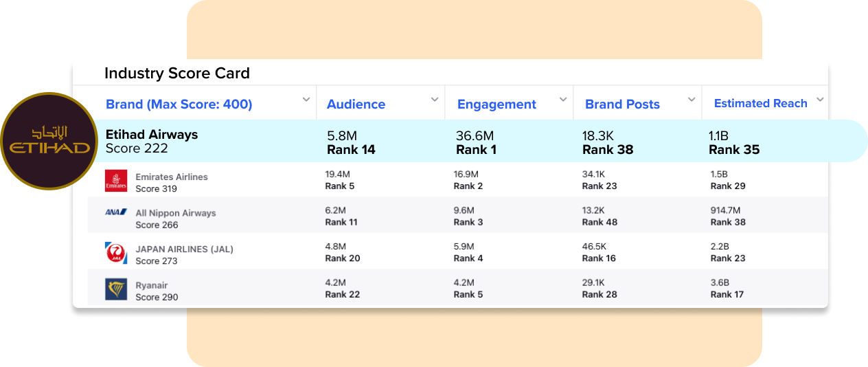Viewport: 868px width, 367px height.
Task: Click JAL's Score 273 text
Action: [x=157, y=261]
